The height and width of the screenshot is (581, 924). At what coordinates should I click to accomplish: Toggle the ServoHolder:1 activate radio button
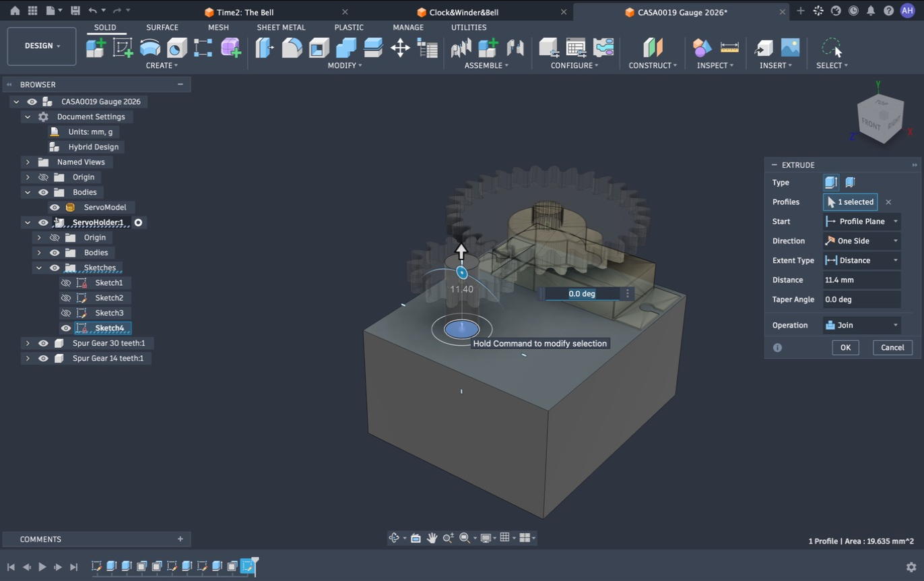138,222
